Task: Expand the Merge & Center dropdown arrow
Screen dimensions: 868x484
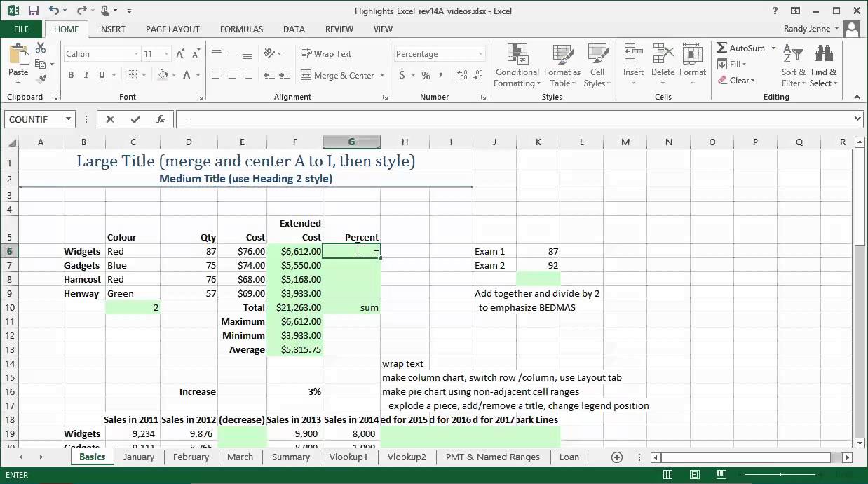Action: (x=382, y=75)
